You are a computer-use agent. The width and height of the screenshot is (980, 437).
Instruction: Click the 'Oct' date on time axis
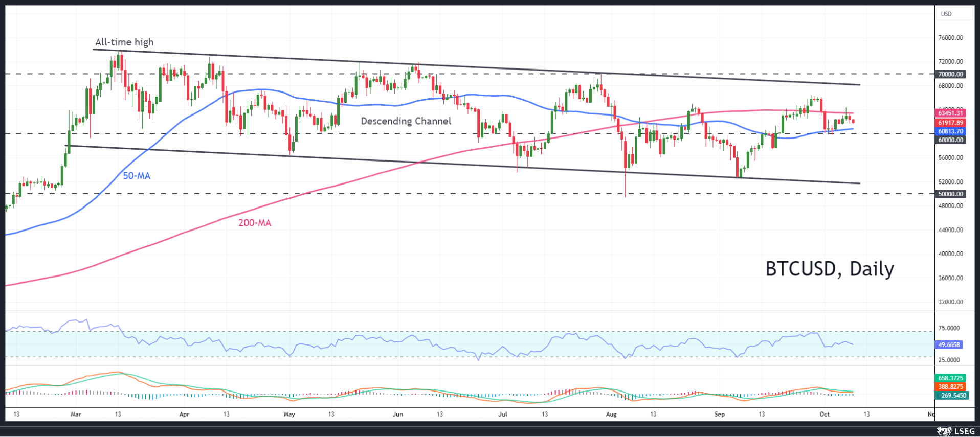coord(825,414)
